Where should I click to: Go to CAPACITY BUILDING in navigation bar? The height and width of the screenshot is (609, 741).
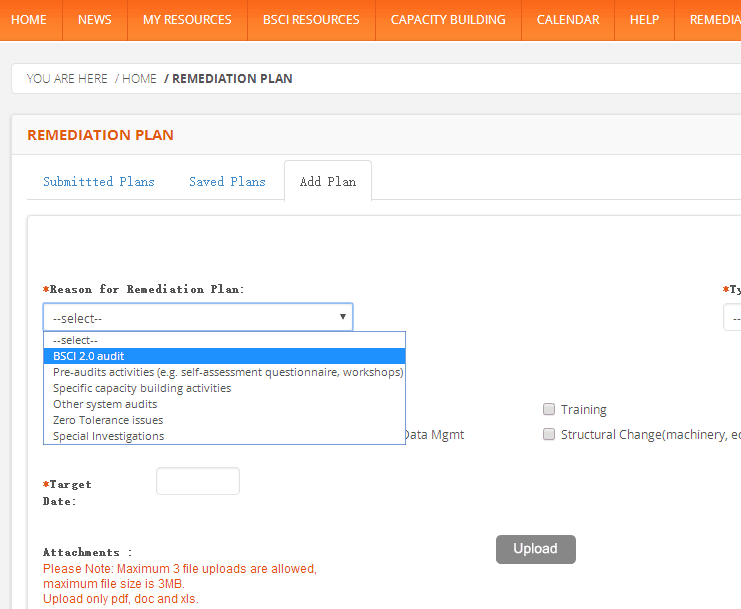point(448,20)
